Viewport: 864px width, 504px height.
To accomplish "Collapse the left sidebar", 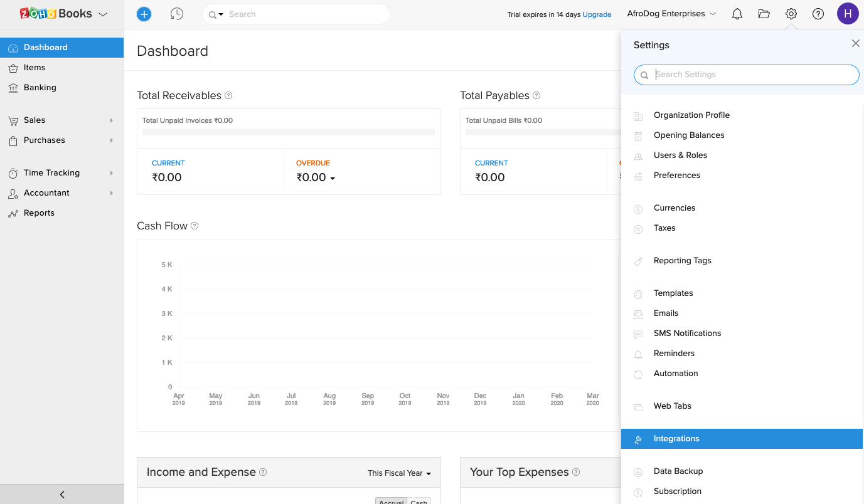I will (62, 494).
